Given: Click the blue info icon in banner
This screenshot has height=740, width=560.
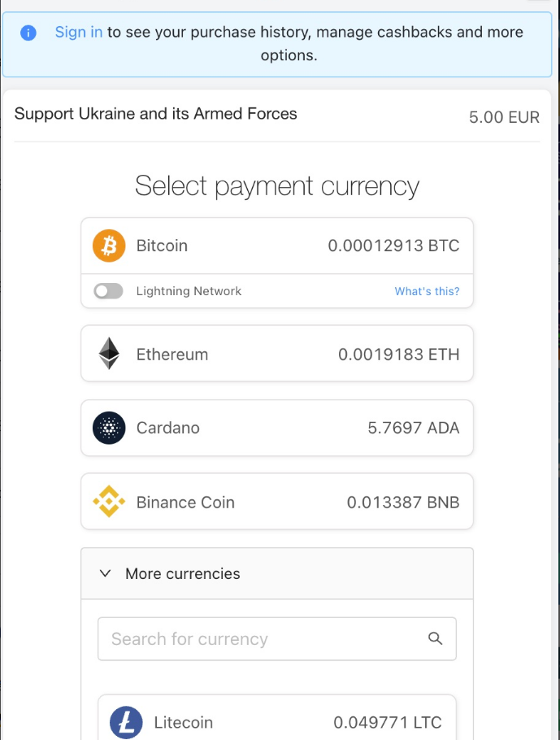Looking at the screenshot, I should (28, 33).
